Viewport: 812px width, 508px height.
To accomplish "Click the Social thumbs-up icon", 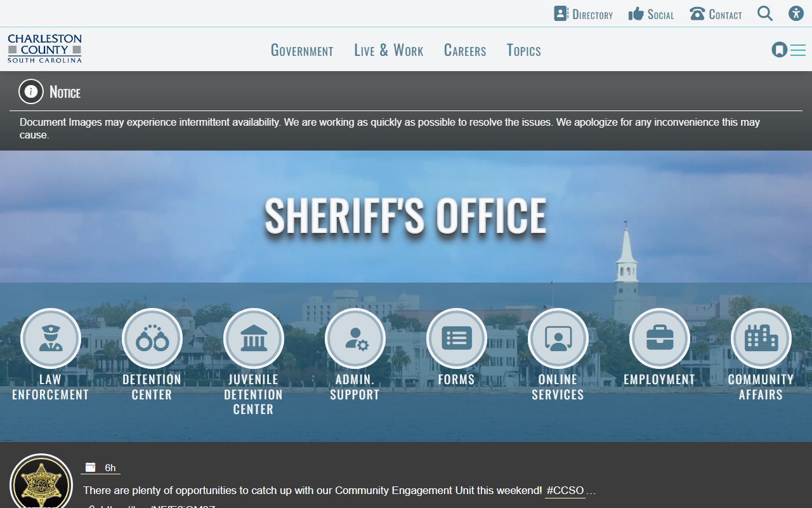I will coord(636,14).
